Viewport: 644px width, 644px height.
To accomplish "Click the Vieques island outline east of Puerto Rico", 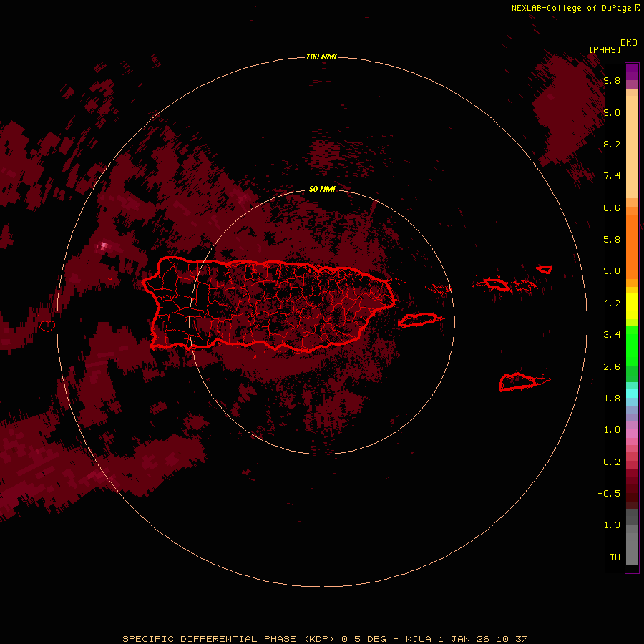I will click(418, 320).
